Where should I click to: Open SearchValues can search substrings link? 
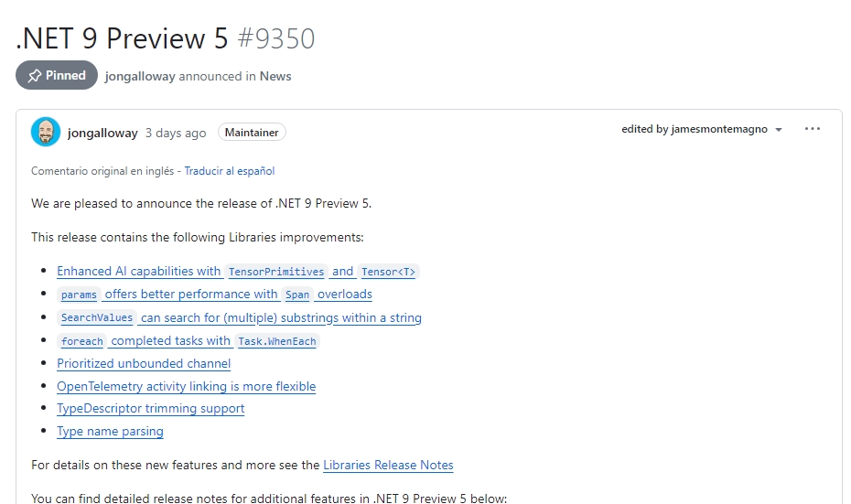(240, 317)
